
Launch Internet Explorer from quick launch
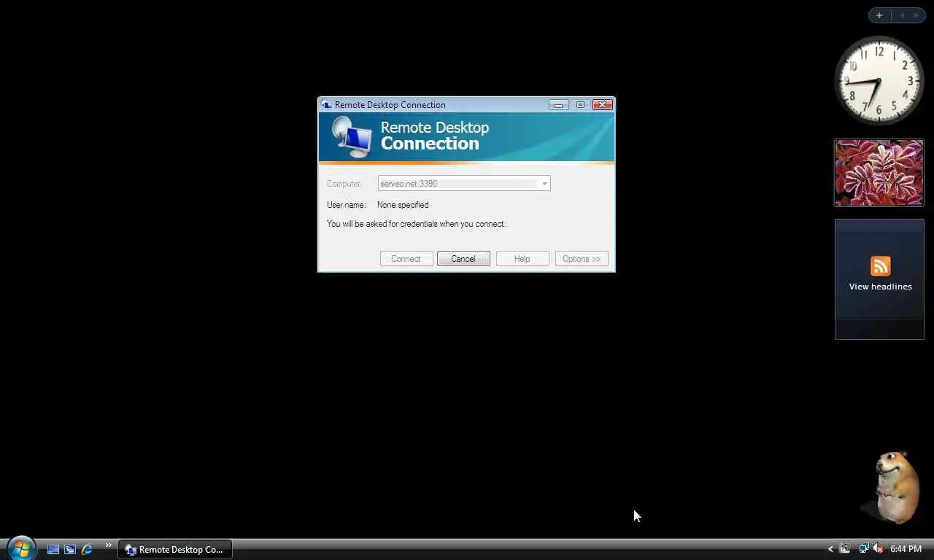click(x=87, y=549)
